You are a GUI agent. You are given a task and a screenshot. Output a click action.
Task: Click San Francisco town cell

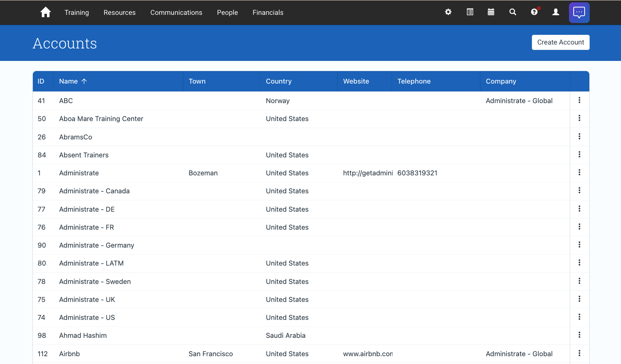pos(211,354)
